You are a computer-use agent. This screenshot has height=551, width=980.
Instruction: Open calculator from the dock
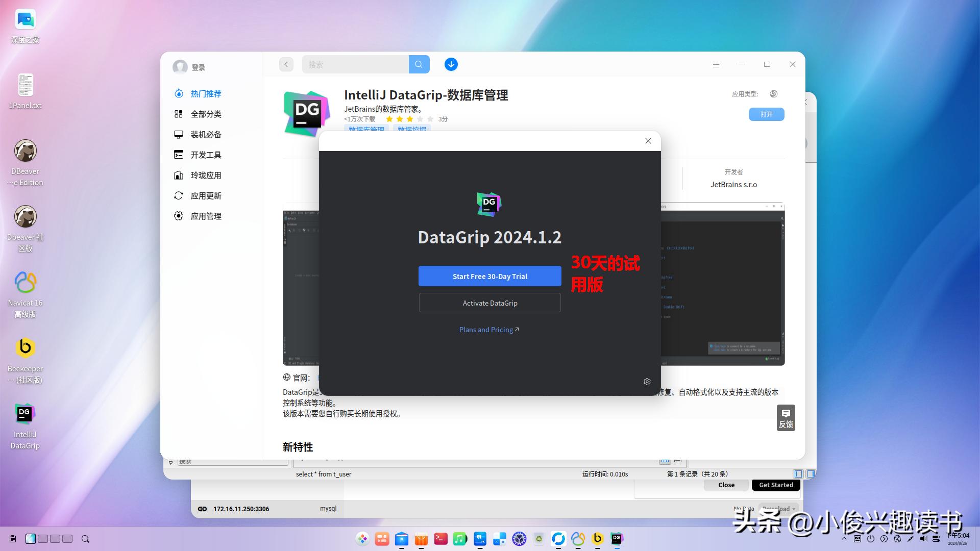(499, 539)
